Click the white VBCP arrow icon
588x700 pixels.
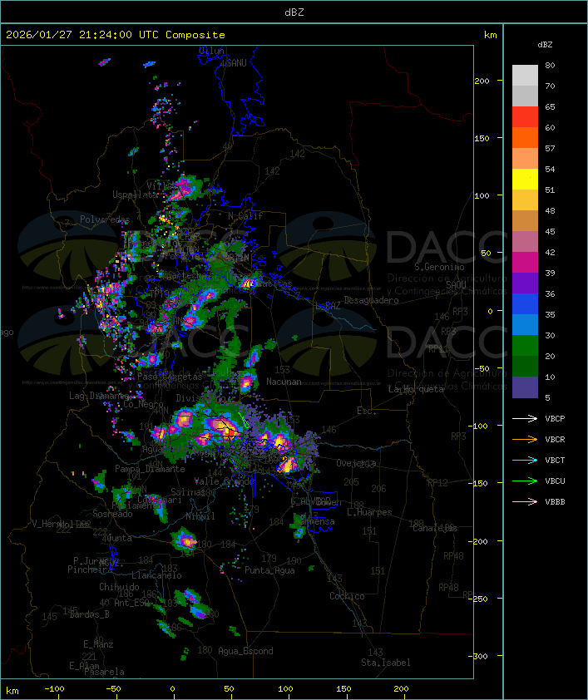[x=525, y=419]
